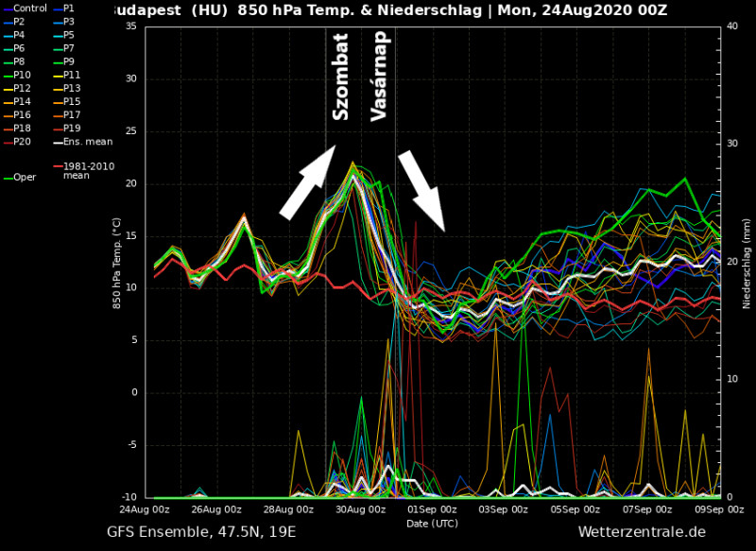Click the P19 legend label
756x551 pixels.
tap(72, 129)
